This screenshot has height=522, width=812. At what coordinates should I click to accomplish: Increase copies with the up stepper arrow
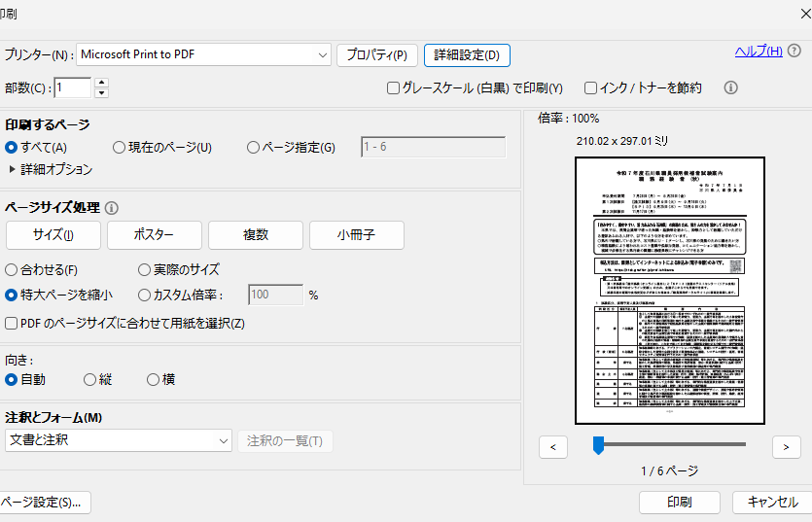[x=101, y=83]
